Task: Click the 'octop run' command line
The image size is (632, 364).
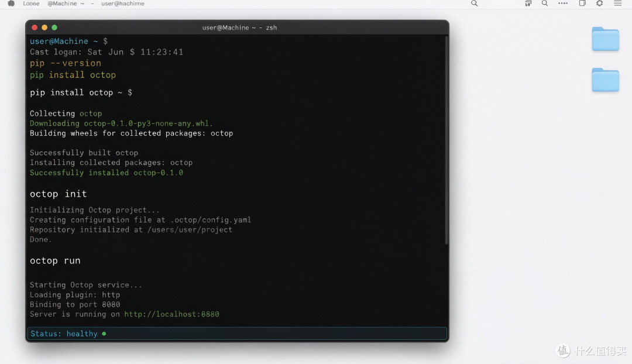Action: pos(55,261)
